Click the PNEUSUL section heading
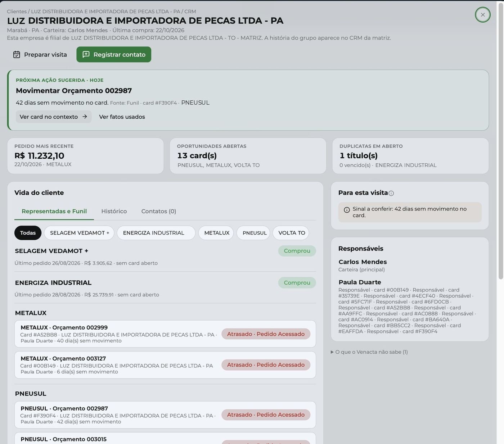This screenshot has height=444, width=504. pos(31,394)
